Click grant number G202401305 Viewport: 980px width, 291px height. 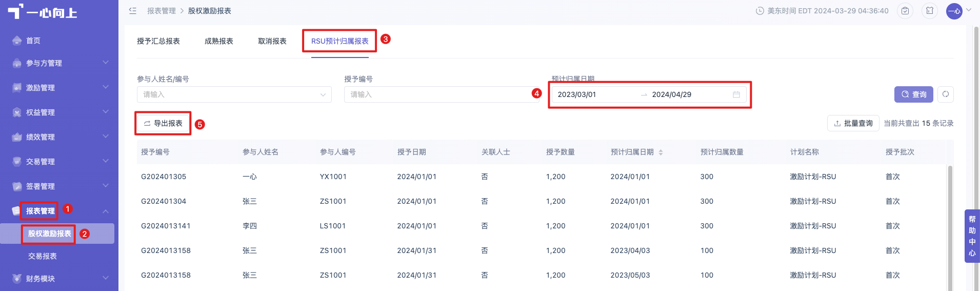pyautogui.click(x=164, y=177)
